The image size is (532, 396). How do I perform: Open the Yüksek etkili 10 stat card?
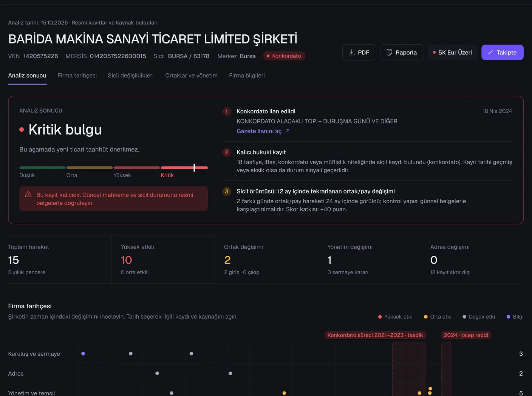pyautogui.click(x=163, y=260)
